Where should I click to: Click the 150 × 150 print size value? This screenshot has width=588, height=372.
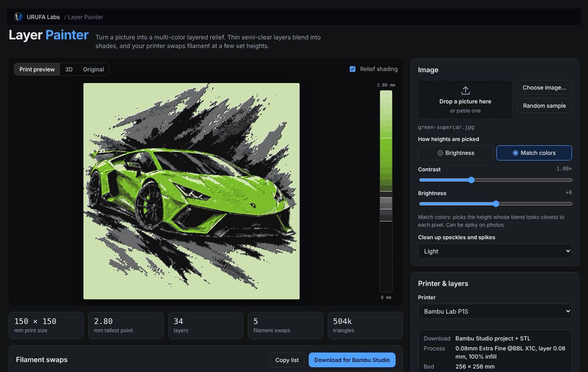[x=35, y=321]
